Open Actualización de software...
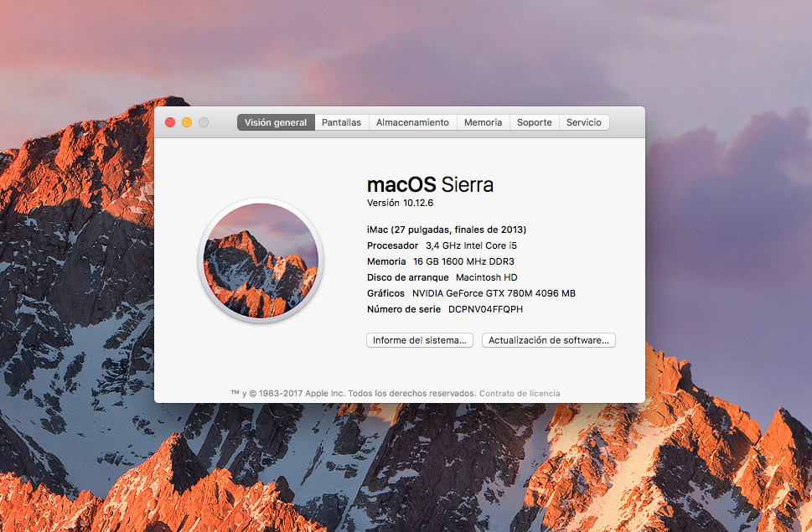The width and height of the screenshot is (812, 532). [x=548, y=340]
